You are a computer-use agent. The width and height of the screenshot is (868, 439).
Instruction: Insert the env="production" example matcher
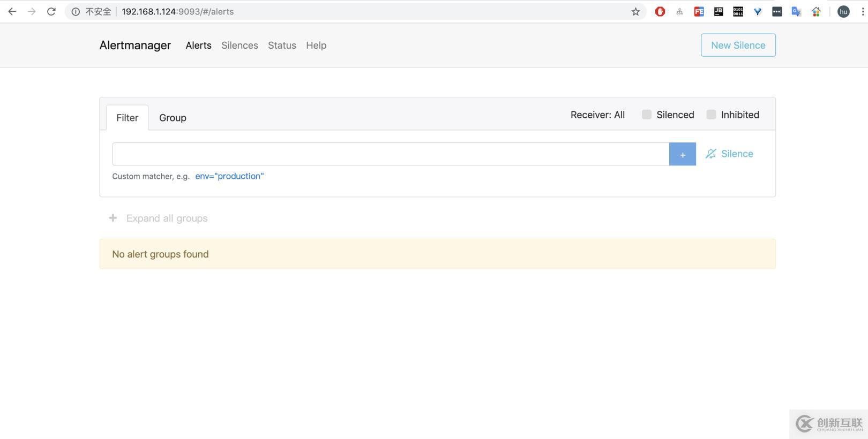tap(229, 176)
